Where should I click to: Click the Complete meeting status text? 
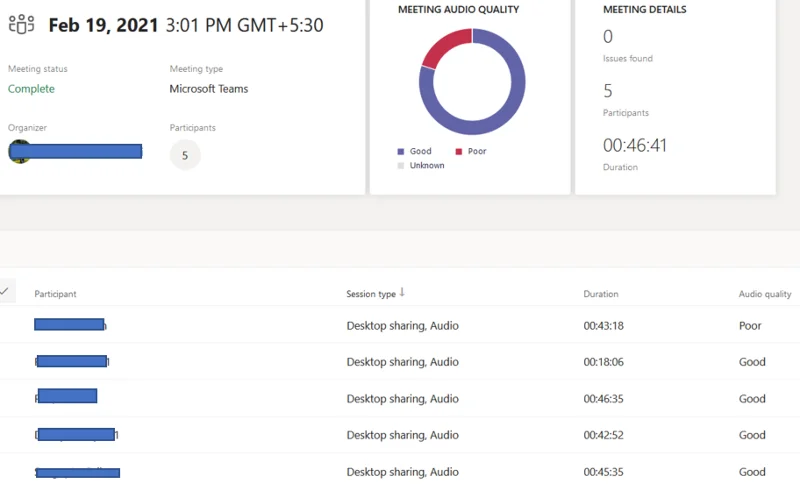click(31, 89)
